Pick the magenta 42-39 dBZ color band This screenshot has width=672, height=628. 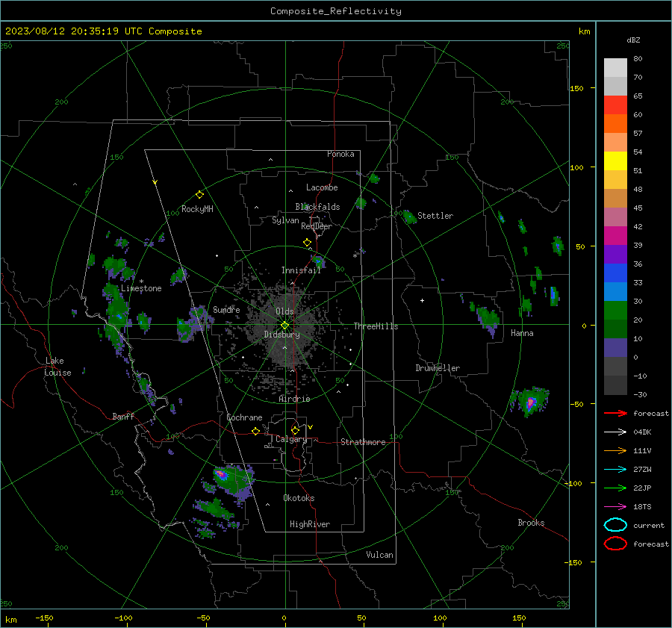(615, 236)
